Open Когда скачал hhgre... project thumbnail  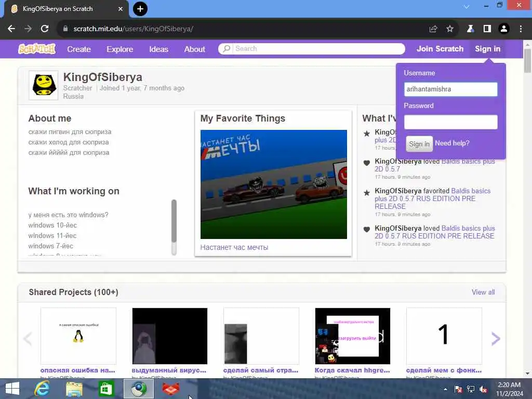[x=353, y=336]
